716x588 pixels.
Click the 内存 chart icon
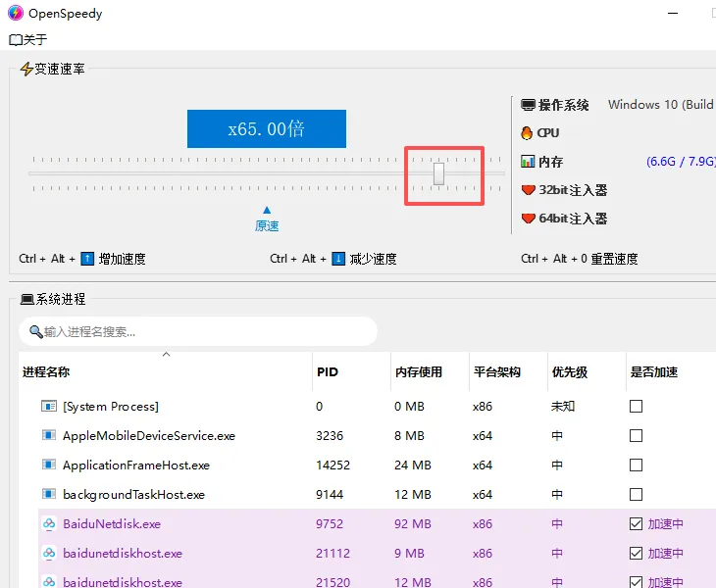point(528,162)
